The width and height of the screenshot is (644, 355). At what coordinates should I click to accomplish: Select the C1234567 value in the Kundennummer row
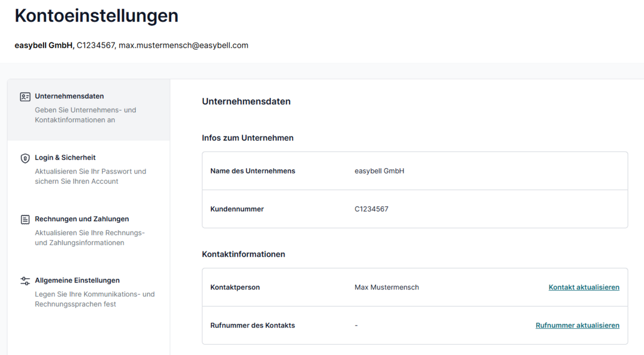pos(371,209)
